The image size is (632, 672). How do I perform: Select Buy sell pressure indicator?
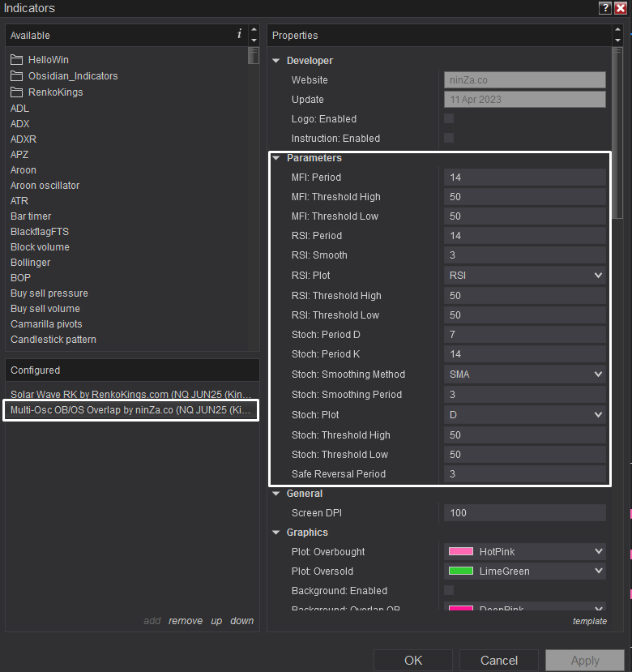tap(49, 293)
